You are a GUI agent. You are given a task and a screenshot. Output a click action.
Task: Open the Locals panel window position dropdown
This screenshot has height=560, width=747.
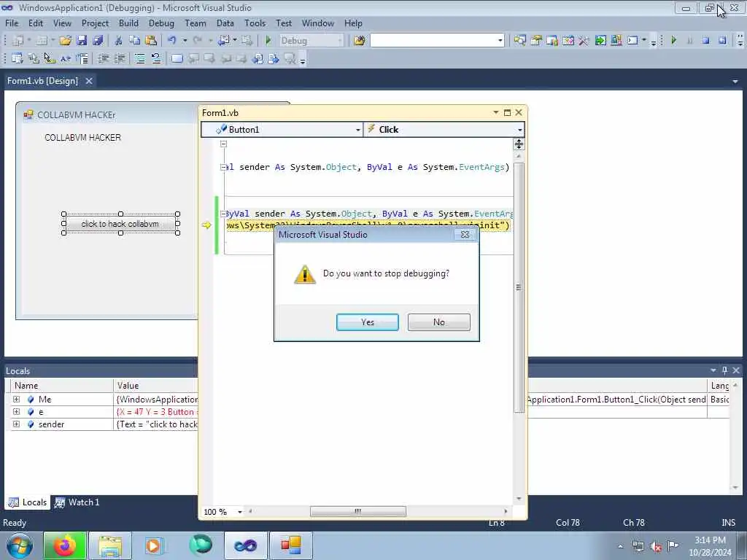[x=713, y=370]
